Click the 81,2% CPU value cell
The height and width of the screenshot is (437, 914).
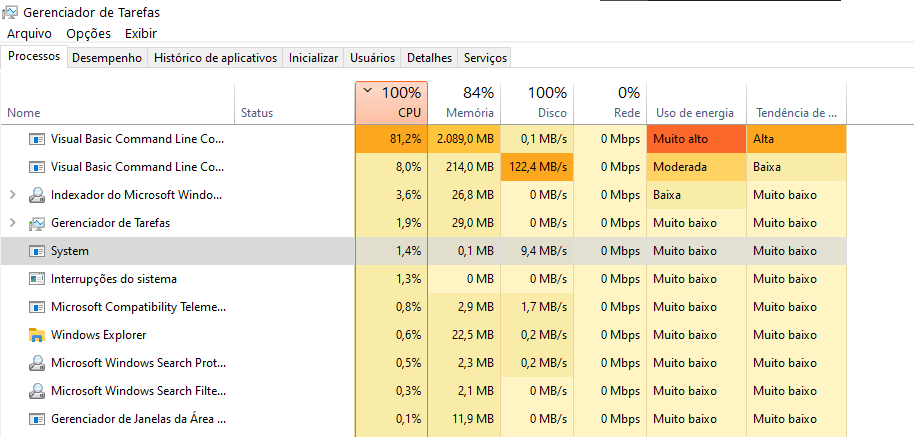(391, 139)
